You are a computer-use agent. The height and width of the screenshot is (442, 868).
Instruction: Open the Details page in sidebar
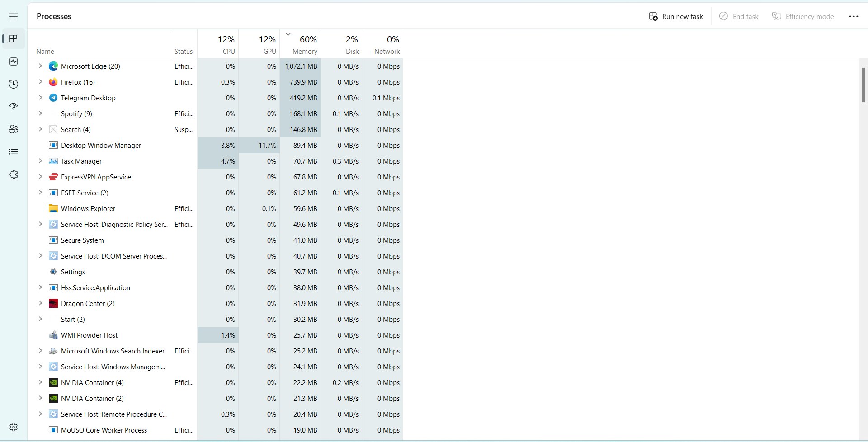[14, 152]
